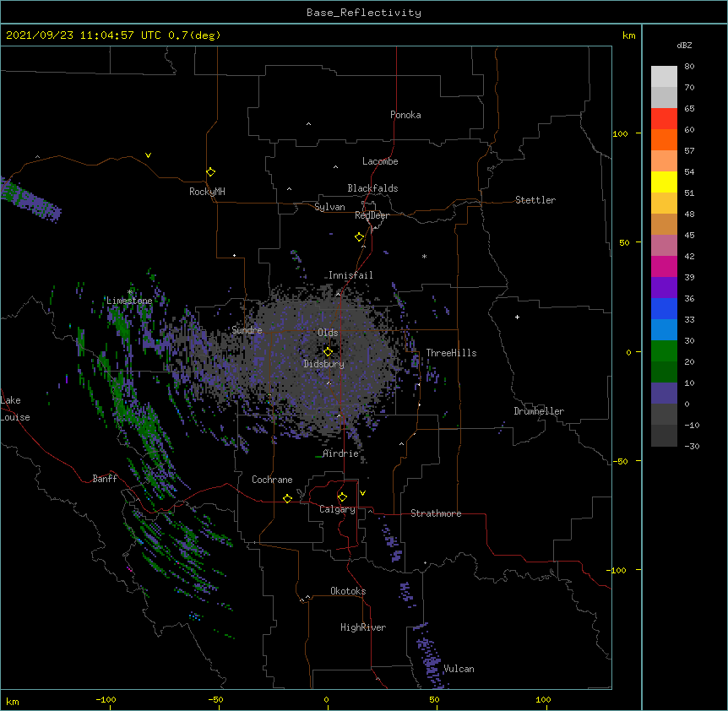This screenshot has height=711, width=728.
Task: Click the Ponoka city label
Action: pos(405,115)
